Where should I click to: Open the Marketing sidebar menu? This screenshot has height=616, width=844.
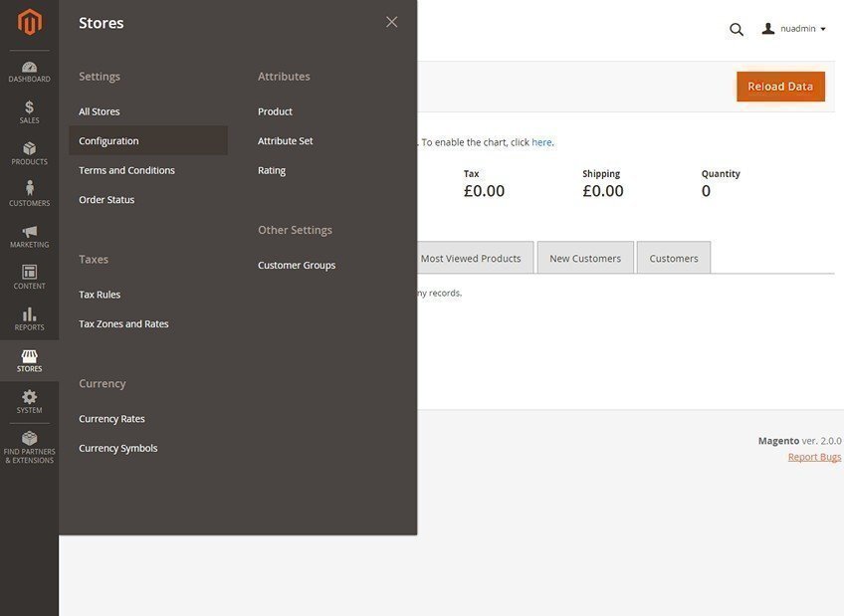(x=29, y=237)
